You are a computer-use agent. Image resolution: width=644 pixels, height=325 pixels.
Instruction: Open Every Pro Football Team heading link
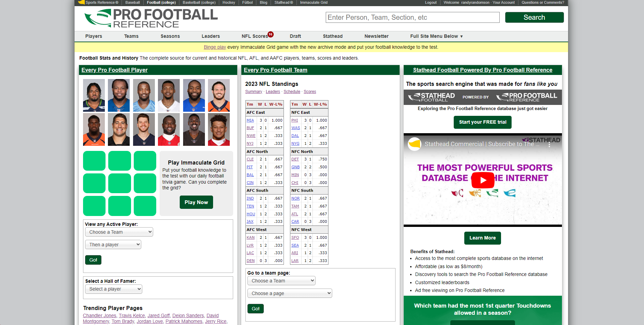275,70
